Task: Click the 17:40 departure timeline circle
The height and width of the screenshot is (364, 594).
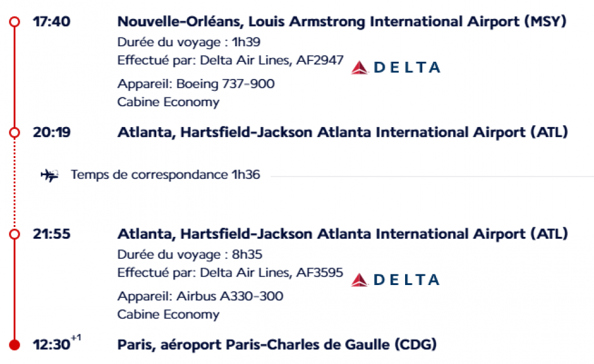Action: (15, 22)
